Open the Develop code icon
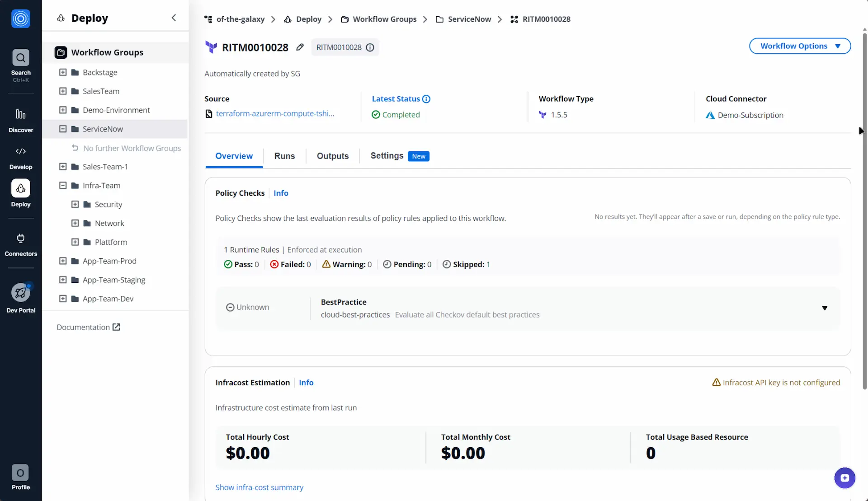 pyautogui.click(x=21, y=151)
